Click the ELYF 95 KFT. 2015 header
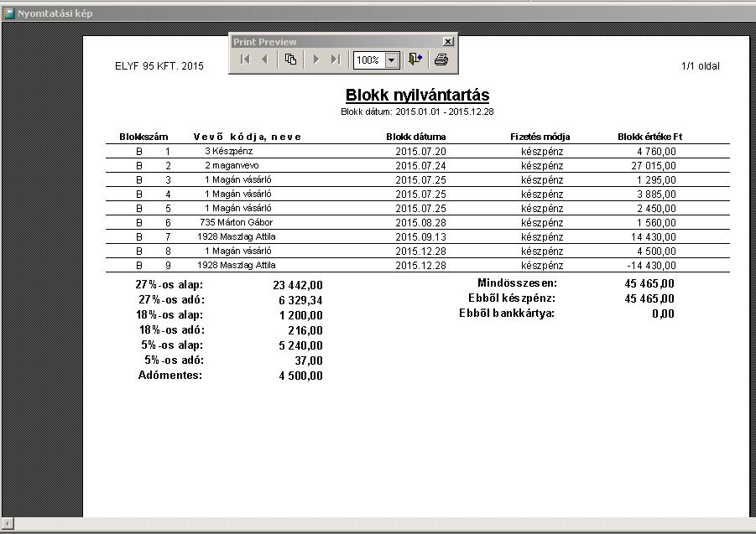The height and width of the screenshot is (534, 756). [159, 66]
